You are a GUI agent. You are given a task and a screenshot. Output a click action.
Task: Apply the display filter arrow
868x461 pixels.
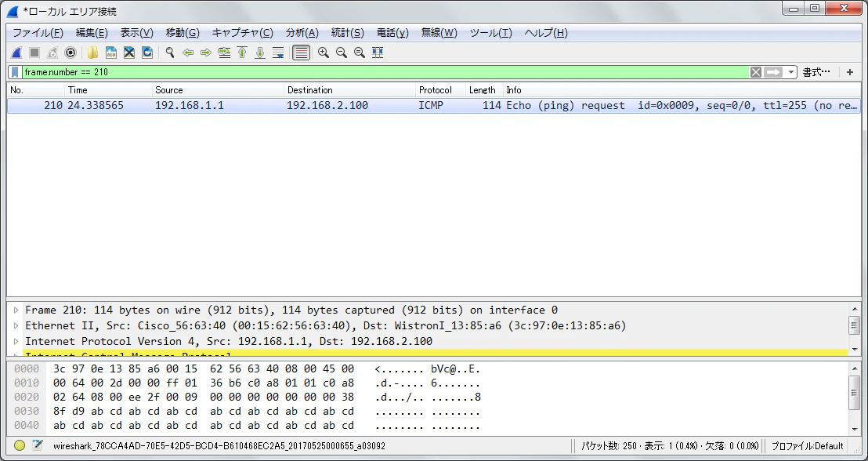pyautogui.click(x=773, y=72)
